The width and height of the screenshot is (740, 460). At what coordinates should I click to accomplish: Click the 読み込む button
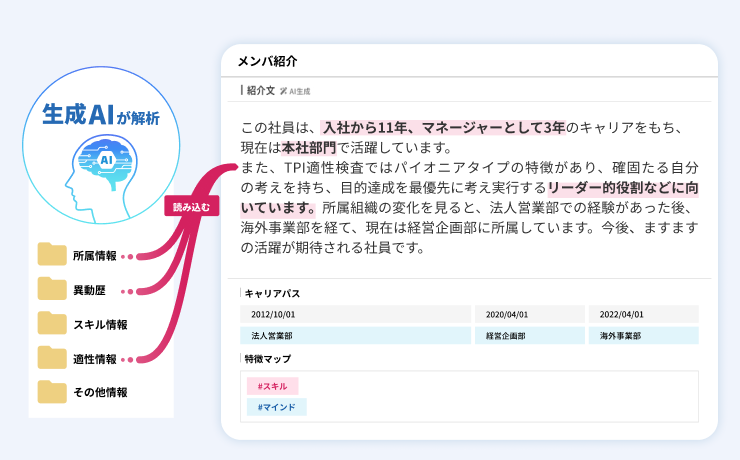[192, 206]
